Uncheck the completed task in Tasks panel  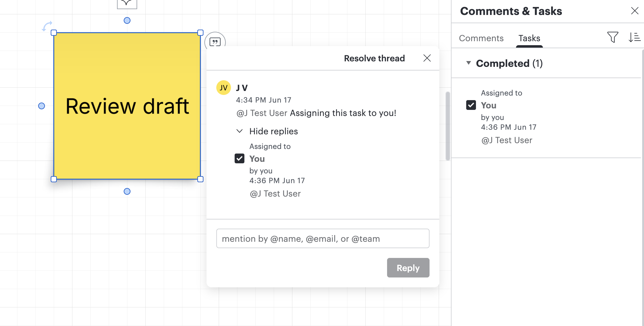pos(471,105)
